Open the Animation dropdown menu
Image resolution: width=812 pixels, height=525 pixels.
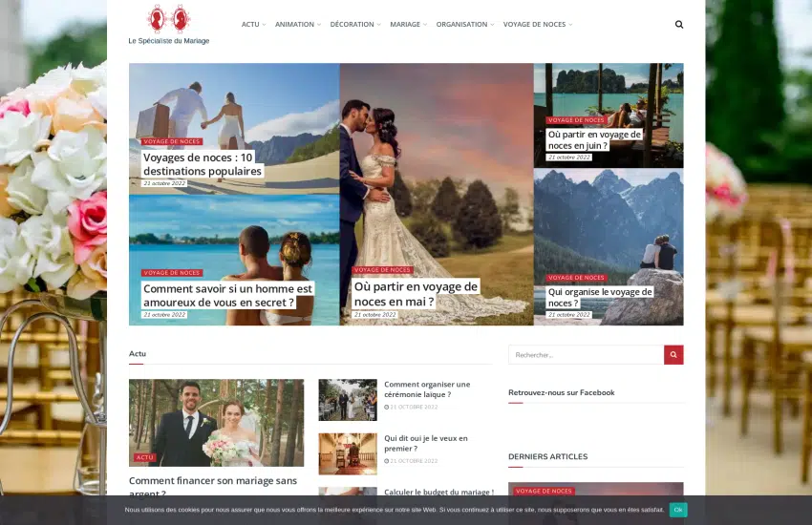tap(297, 25)
